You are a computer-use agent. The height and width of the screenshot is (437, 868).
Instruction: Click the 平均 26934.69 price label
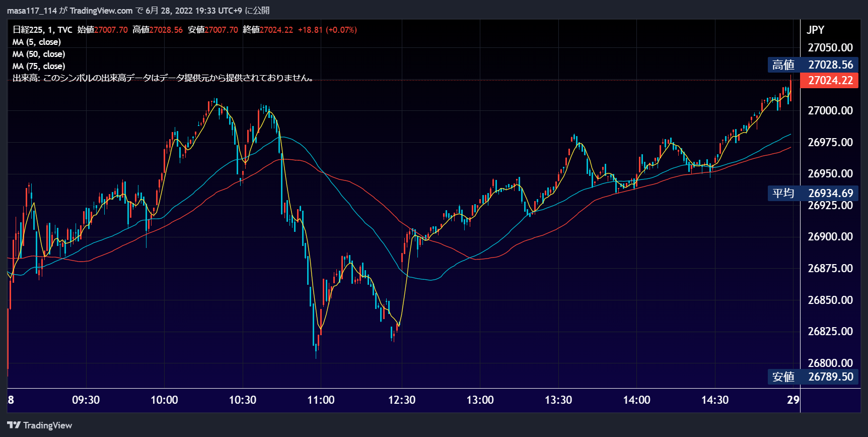click(x=813, y=193)
